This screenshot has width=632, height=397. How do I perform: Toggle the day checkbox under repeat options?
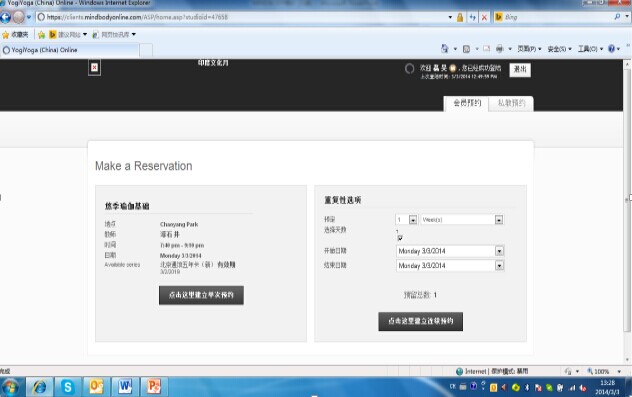[x=400, y=238]
